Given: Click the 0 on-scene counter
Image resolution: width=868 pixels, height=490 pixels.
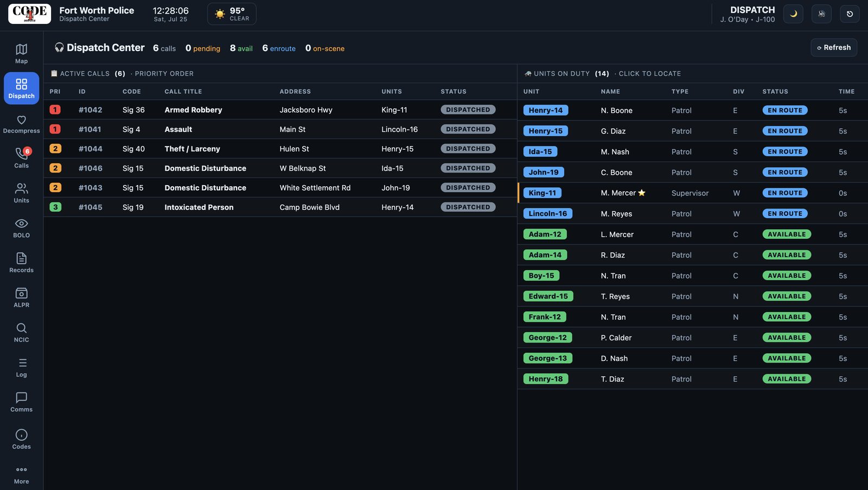Looking at the screenshot, I should (x=325, y=48).
